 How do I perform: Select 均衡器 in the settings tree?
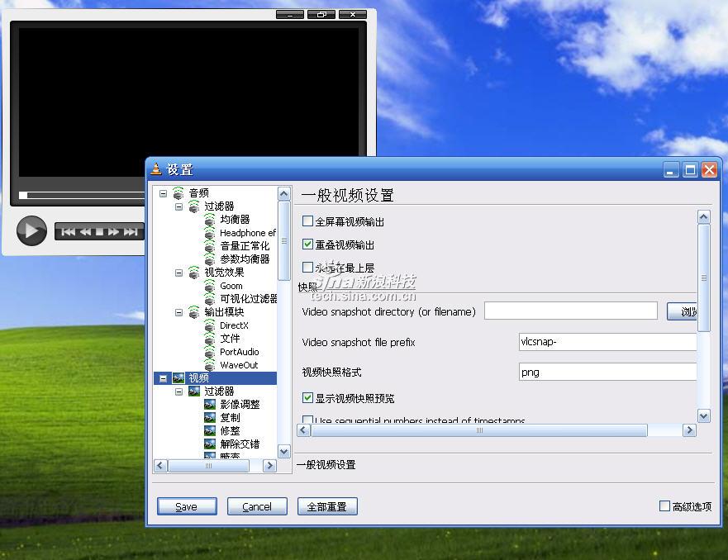(235, 220)
